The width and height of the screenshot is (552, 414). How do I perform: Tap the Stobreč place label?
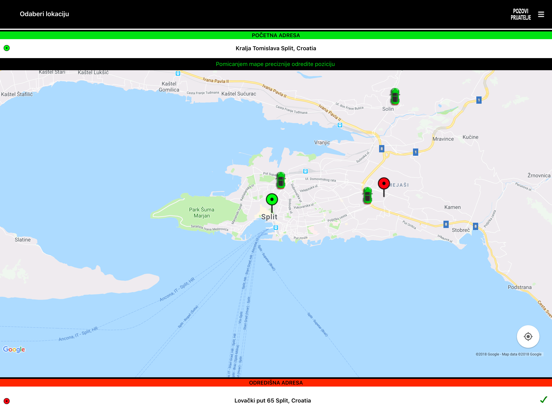tap(460, 230)
